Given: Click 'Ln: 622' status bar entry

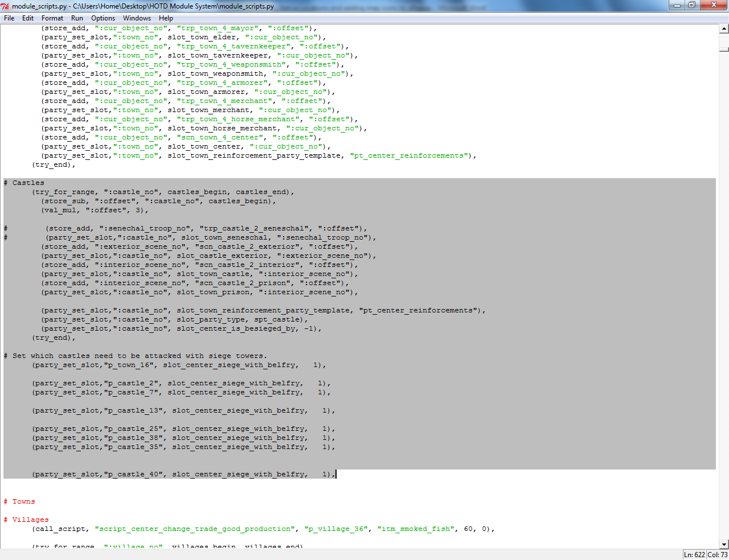Looking at the screenshot, I should tap(695, 554).
